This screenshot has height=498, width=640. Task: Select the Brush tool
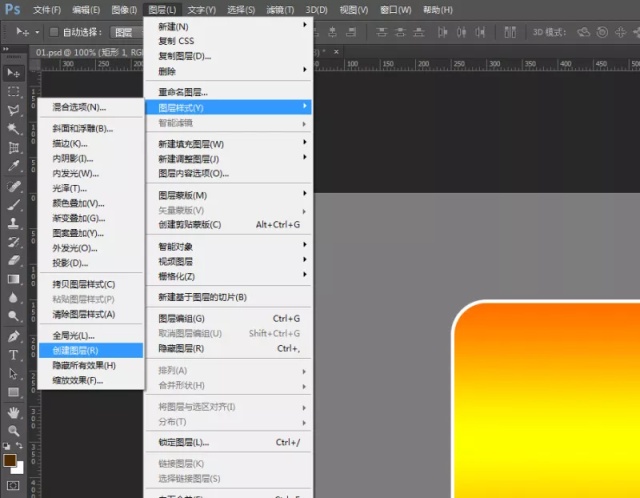point(13,205)
